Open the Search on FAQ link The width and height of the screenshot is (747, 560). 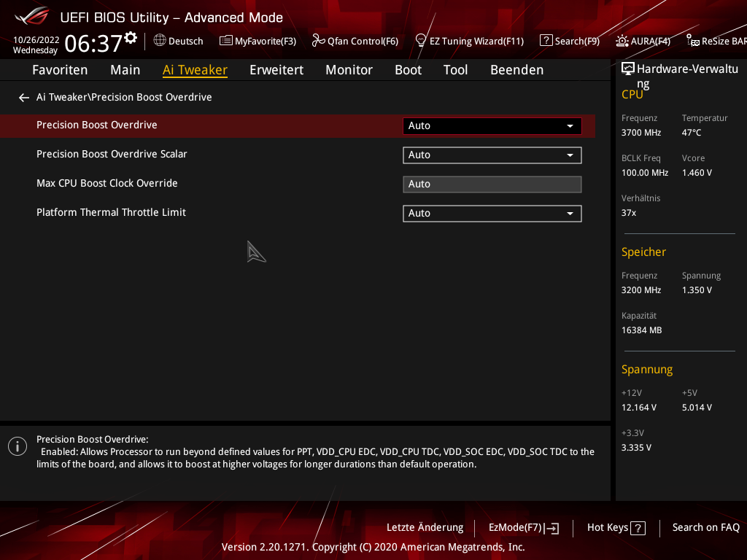(x=706, y=528)
